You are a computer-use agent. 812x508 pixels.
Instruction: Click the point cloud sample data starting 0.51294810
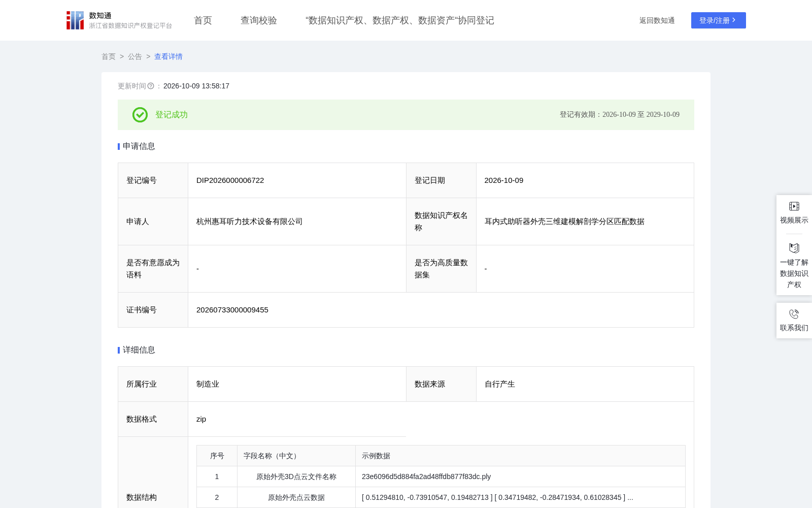497,497
